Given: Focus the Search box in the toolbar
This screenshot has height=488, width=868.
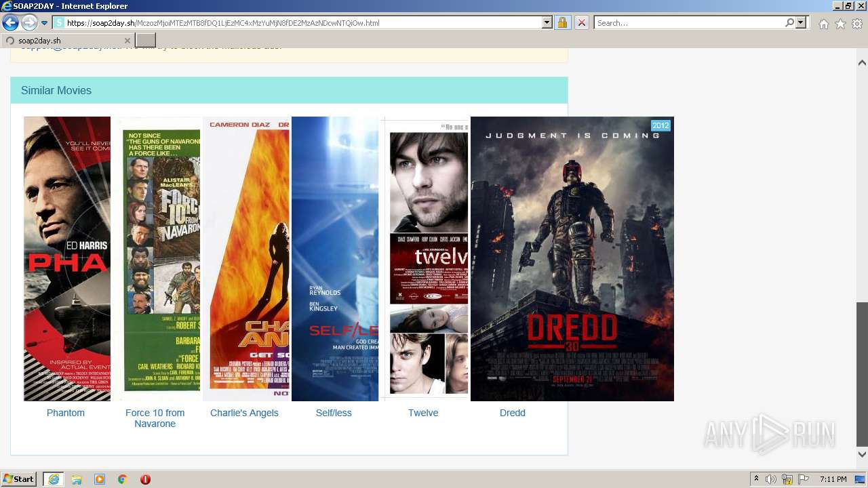Looking at the screenshot, I should [689, 23].
